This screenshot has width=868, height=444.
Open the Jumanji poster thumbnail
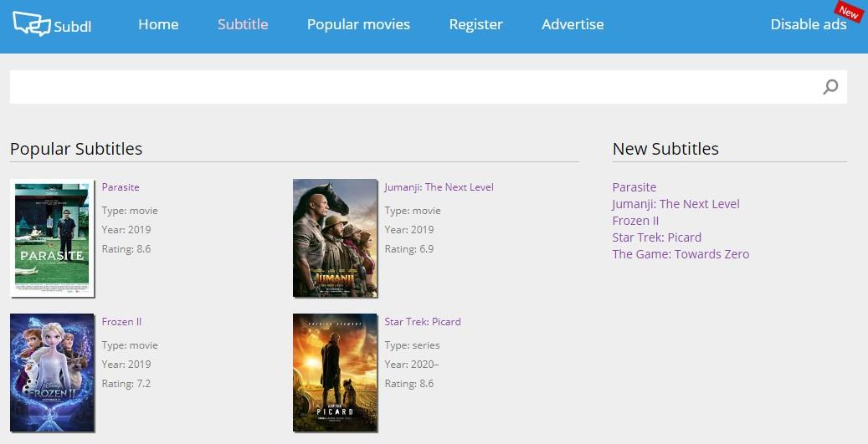tap(335, 238)
